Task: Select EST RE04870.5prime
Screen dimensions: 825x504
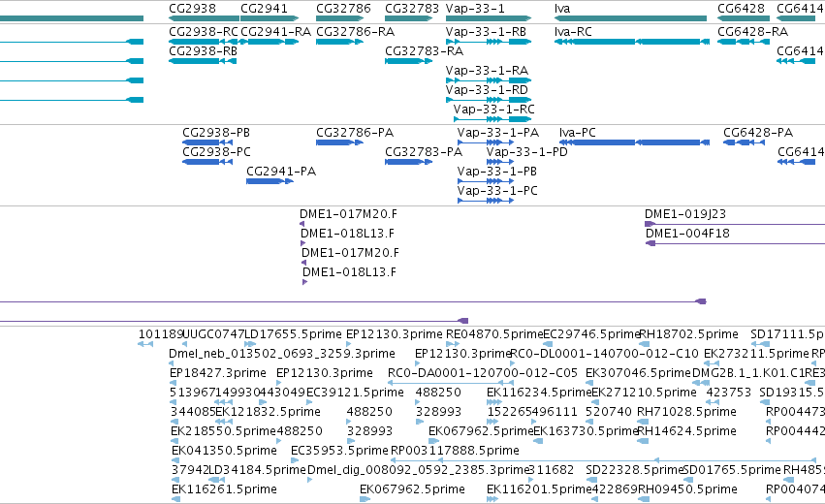Action: pos(494,334)
